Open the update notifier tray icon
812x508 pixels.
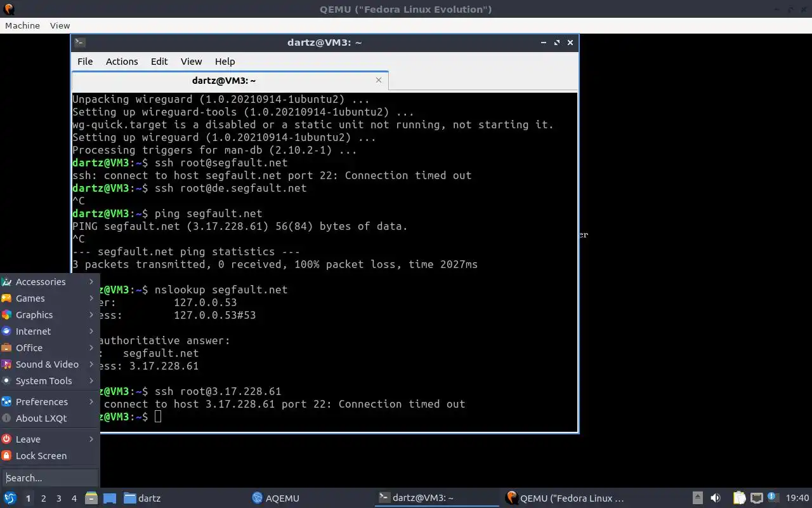[x=773, y=498]
